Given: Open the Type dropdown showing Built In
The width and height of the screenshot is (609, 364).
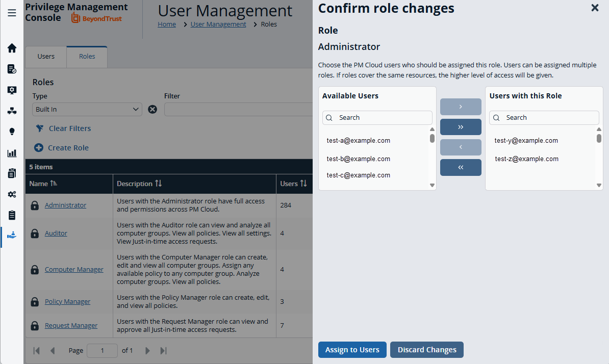Looking at the screenshot, I should (x=87, y=109).
